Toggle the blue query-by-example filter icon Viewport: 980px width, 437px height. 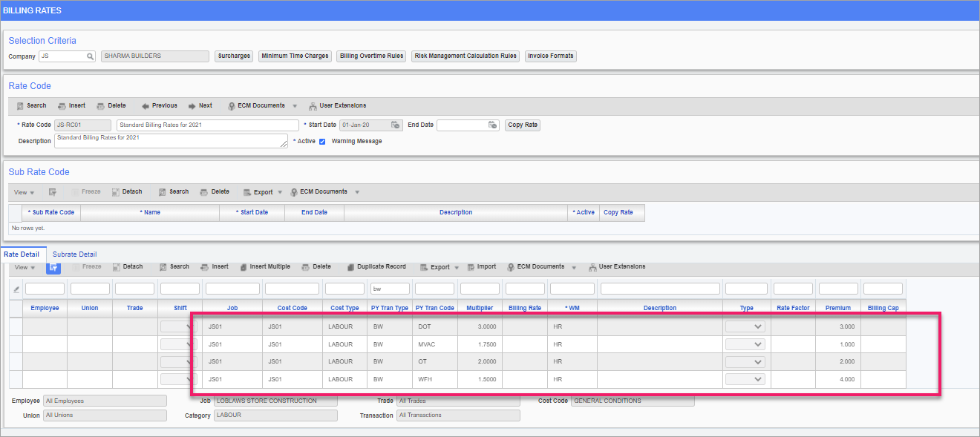click(54, 267)
